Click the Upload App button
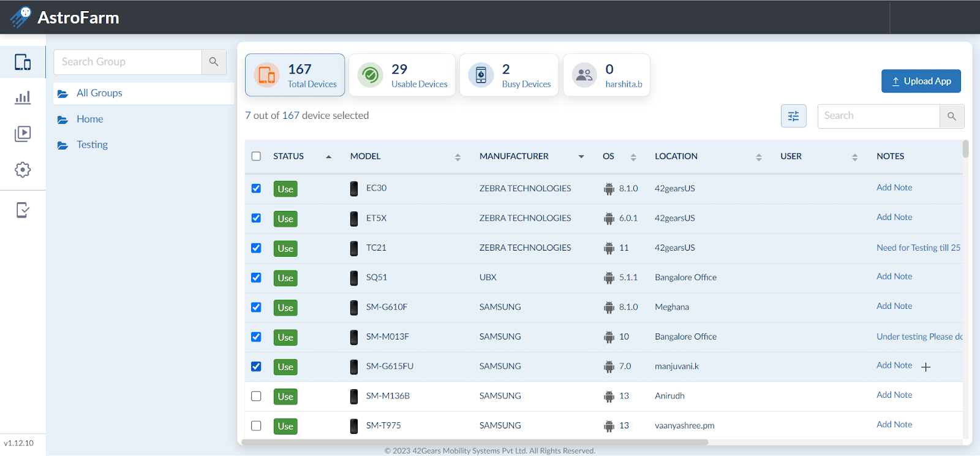 (921, 81)
